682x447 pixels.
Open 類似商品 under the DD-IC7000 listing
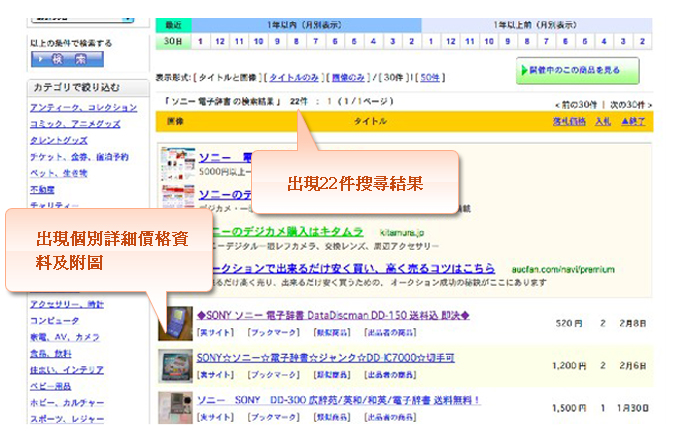click(332, 375)
